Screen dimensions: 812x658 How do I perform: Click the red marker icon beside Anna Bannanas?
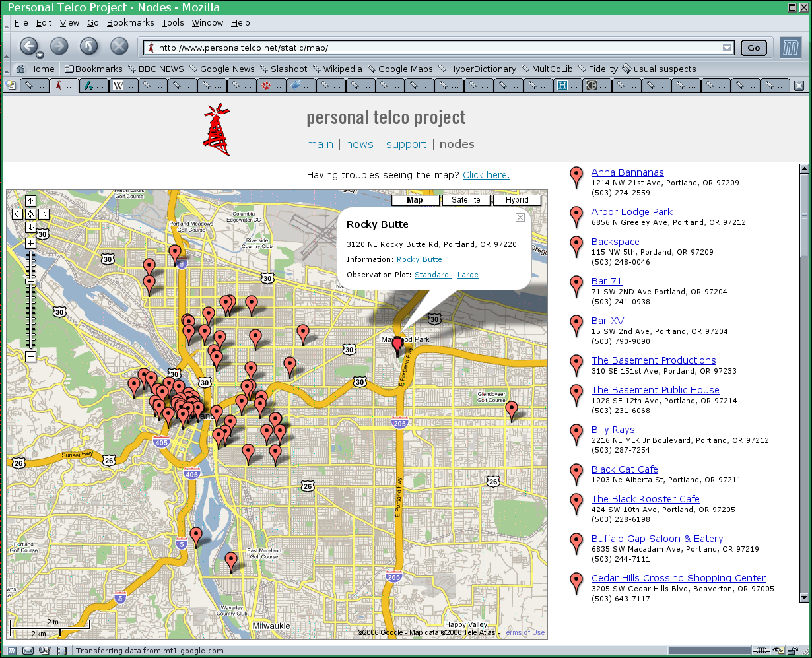(576, 178)
